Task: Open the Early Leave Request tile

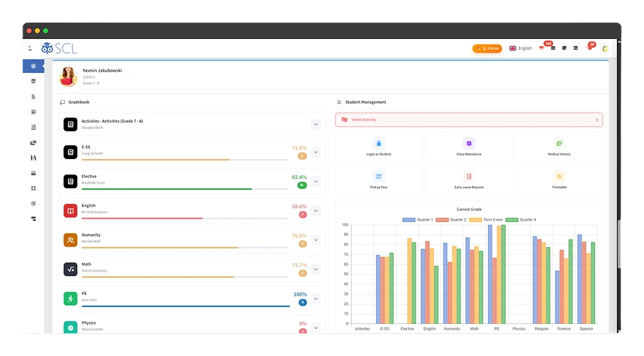Action: (x=469, y=180)
